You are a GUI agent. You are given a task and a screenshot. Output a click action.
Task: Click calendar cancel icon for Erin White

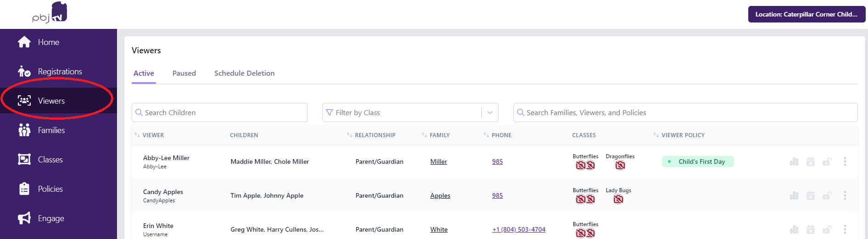click(x=811, y=229)
